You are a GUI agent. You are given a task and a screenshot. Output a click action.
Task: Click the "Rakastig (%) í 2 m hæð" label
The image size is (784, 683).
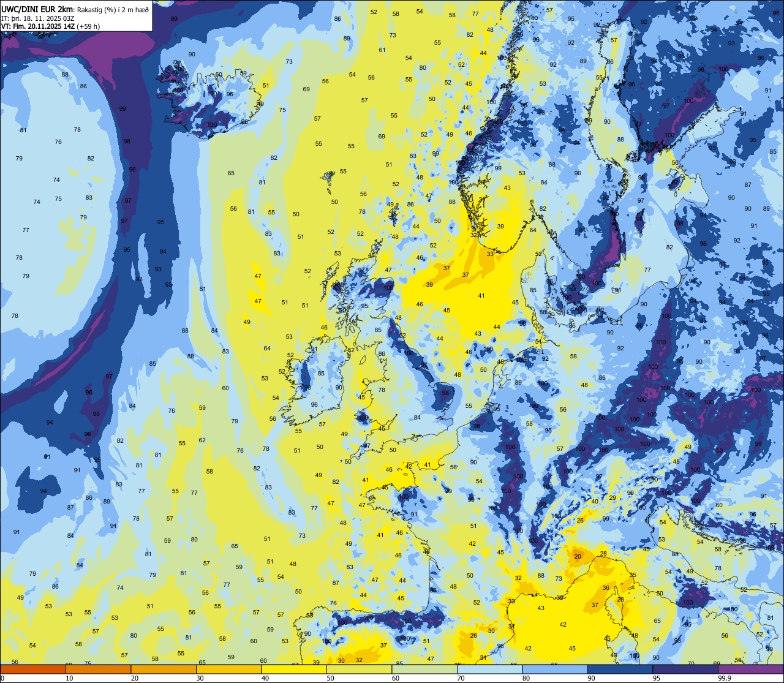(113, 9)
